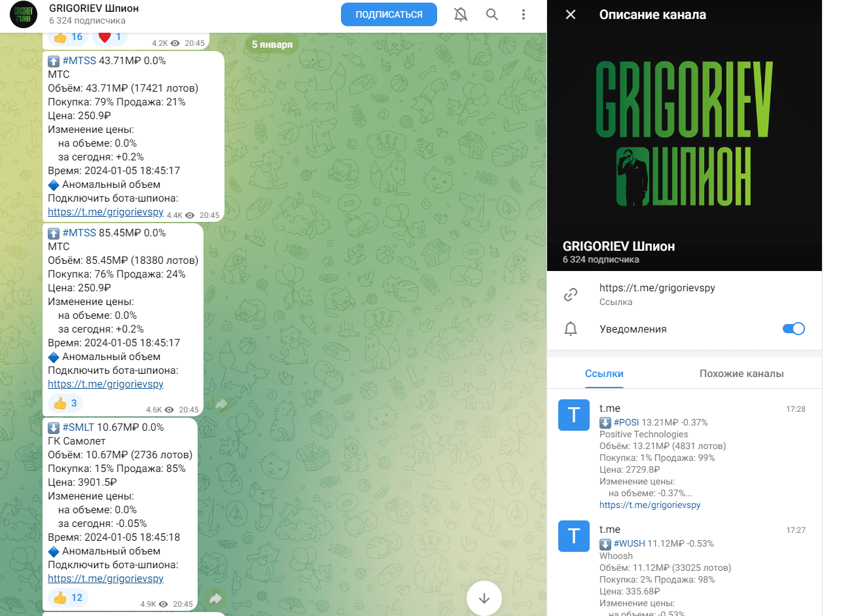The image size is (856, 616).
Task: Switch to the Ссылки tab
Action: 604,374
